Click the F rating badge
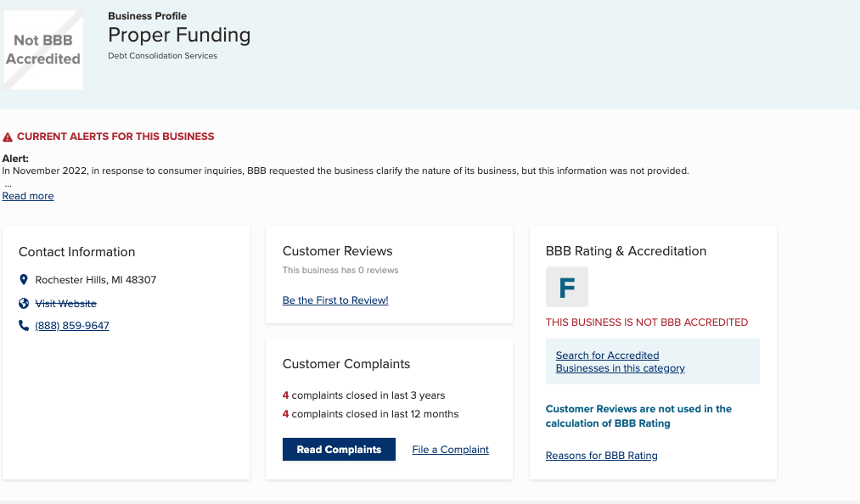Screen dimensions: 860x504 (x=566, y=287)
